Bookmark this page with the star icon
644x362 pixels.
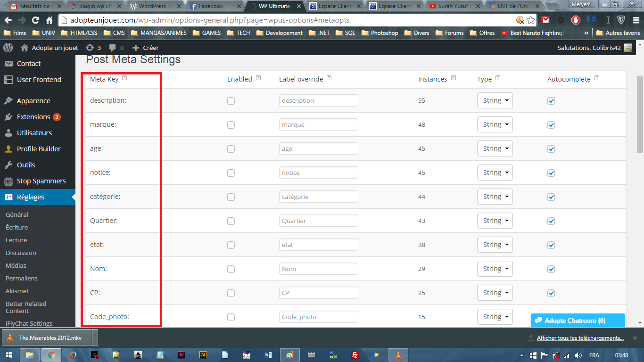[531, 20]
